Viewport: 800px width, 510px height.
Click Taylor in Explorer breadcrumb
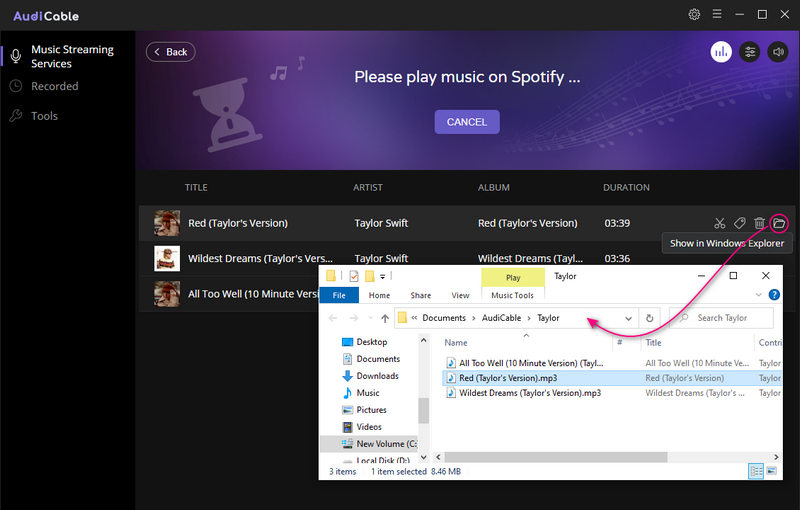click(x=548, y=318)
